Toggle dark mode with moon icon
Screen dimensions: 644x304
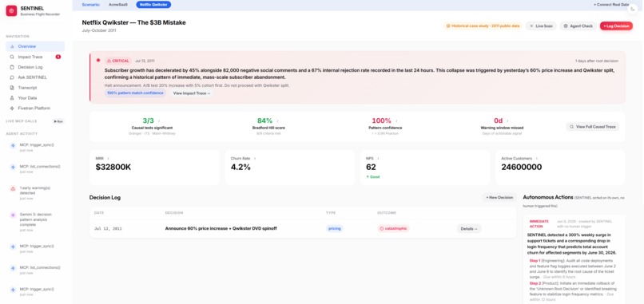point(634,9)
